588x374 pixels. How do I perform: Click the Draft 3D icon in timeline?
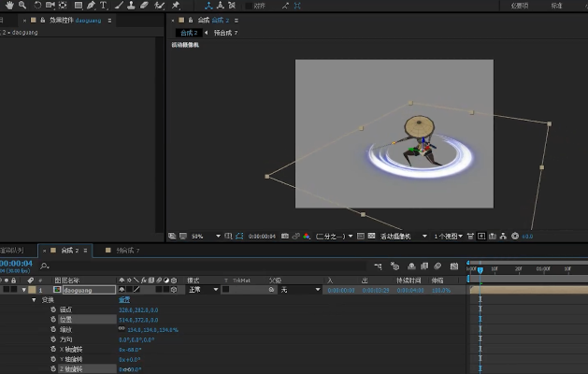(394, 266)
